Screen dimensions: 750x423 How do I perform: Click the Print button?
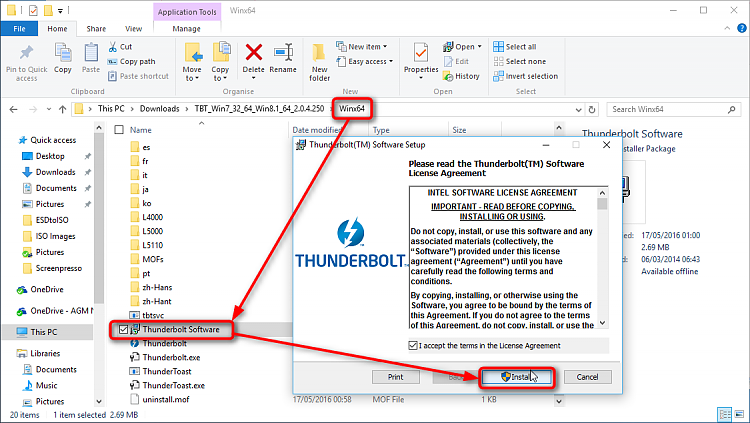click(x=396, y=377)
